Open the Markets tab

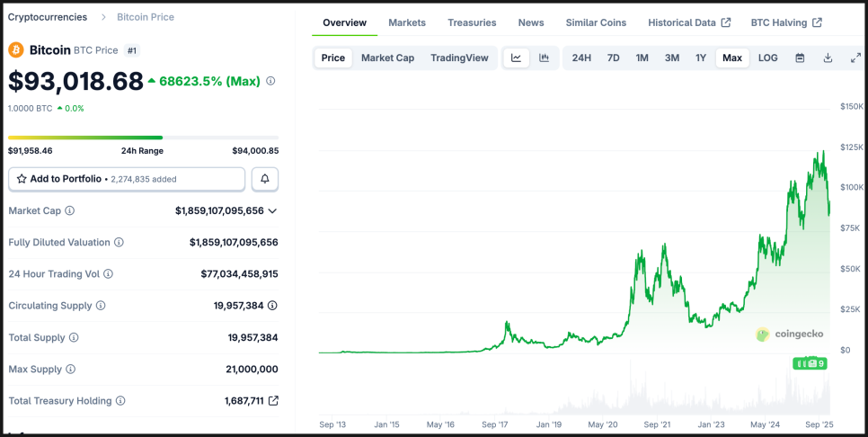tap(407, 22)
